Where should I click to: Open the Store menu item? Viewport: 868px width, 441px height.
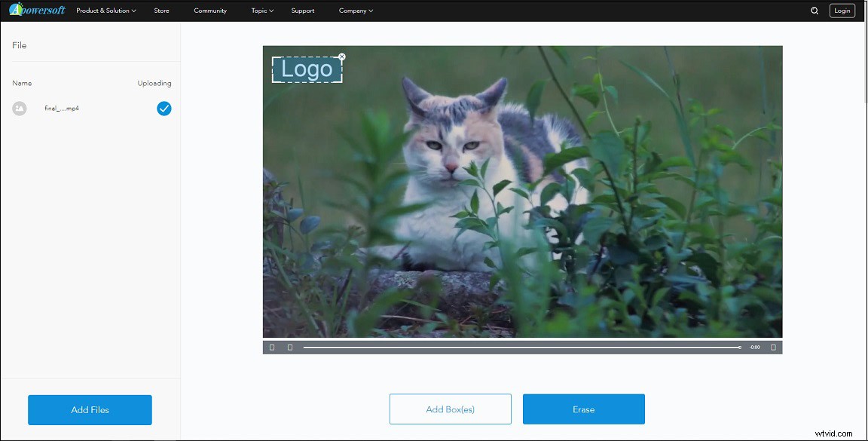point(161,10)
